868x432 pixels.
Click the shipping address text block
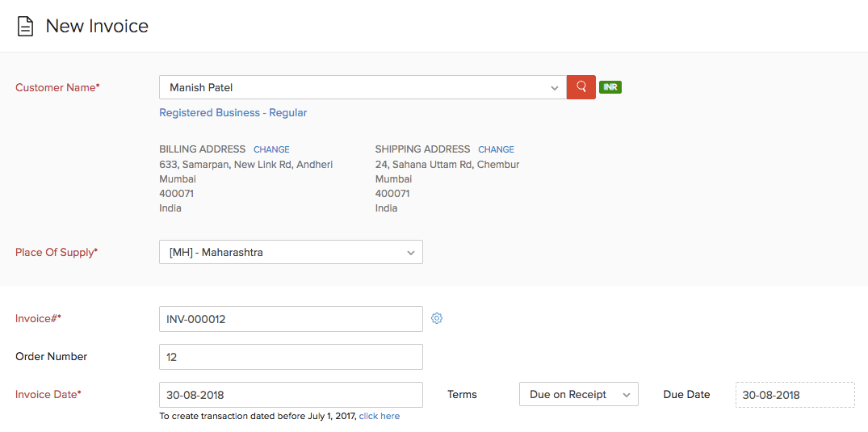coord(447,186)
